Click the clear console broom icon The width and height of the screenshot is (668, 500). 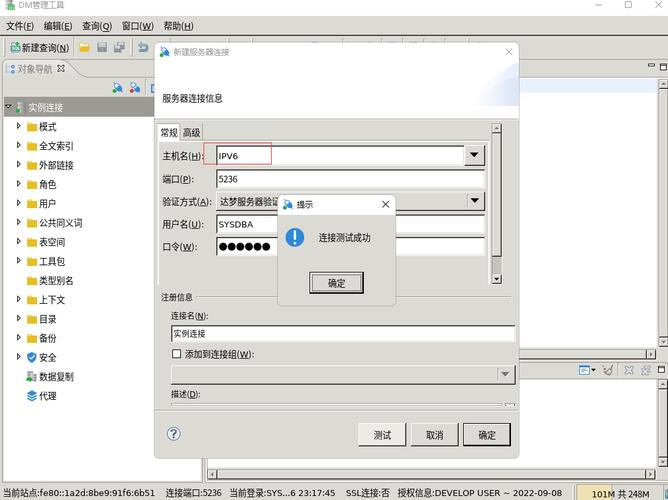pos(608,370)
